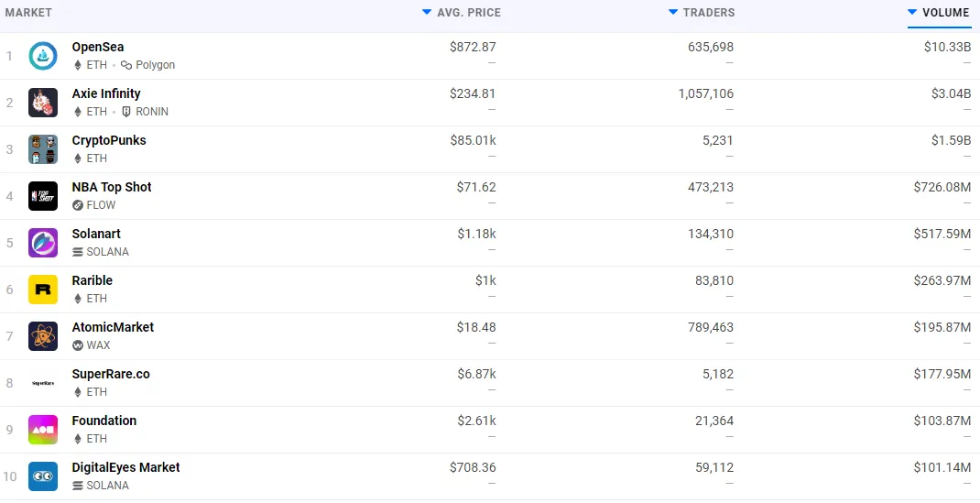Open the AtomicMarket link
This screenshot has height=503, width=980.
tap(113, 327)
